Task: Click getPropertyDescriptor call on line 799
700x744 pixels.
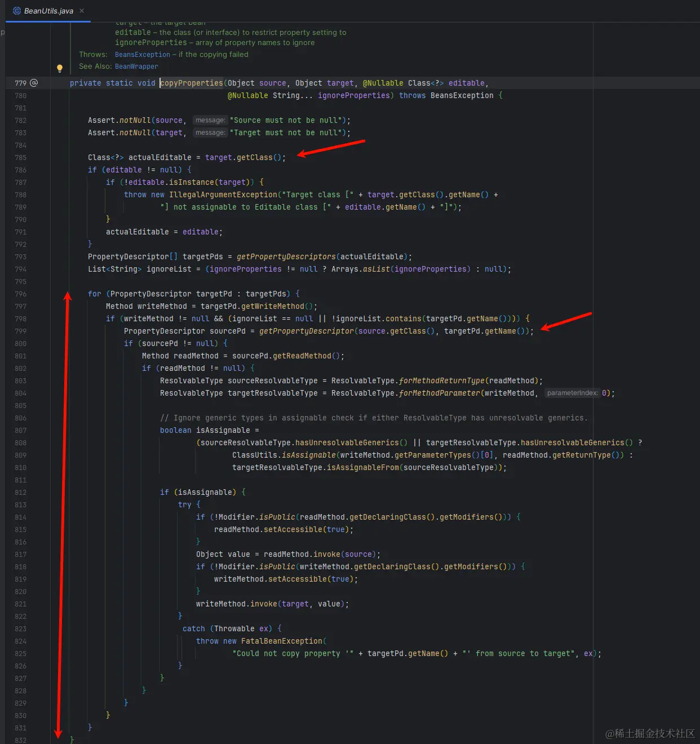Action: (307, 331)
